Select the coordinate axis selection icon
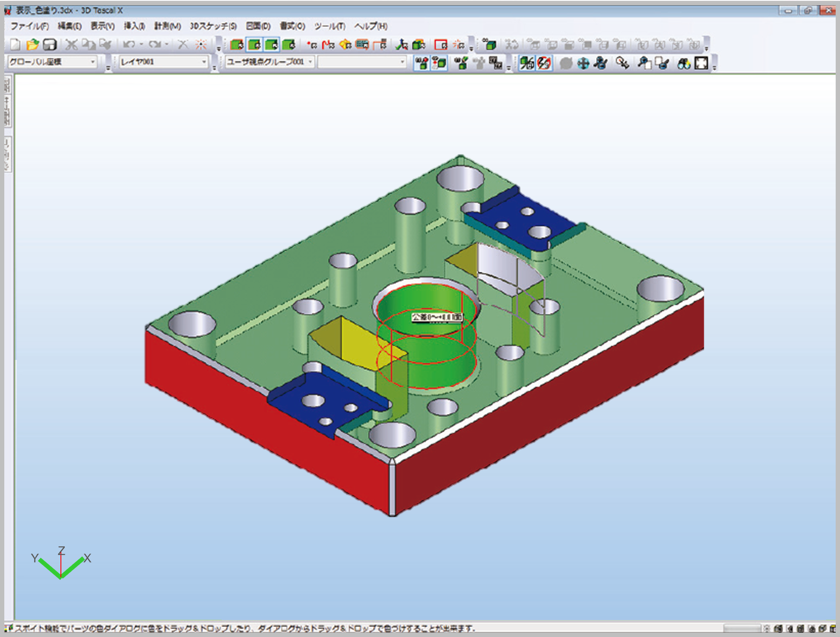Image resolution: width=840 pixels, height=637 pixels. tap(402, 44)
